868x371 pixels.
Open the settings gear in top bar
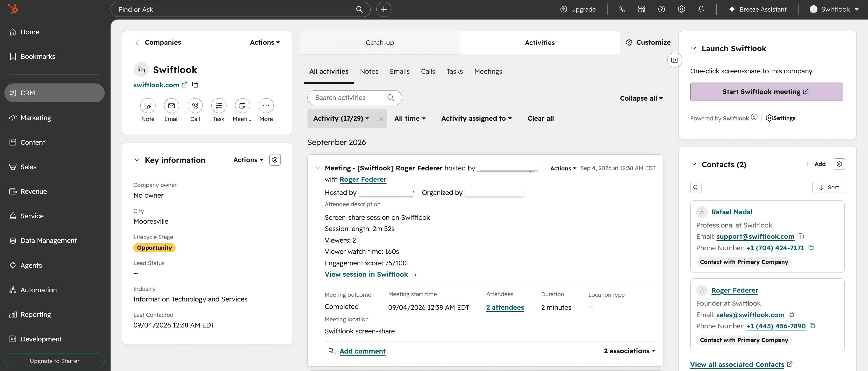click(x=681, y=9)
